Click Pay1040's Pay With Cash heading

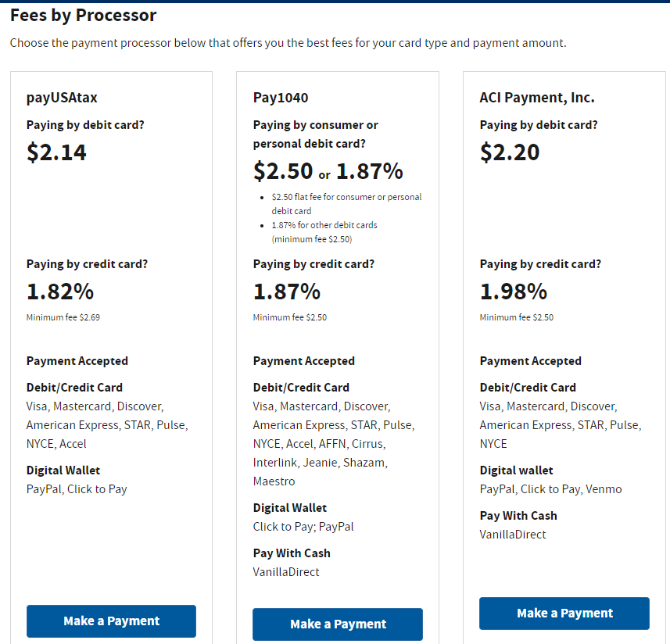tap(292, 553)
